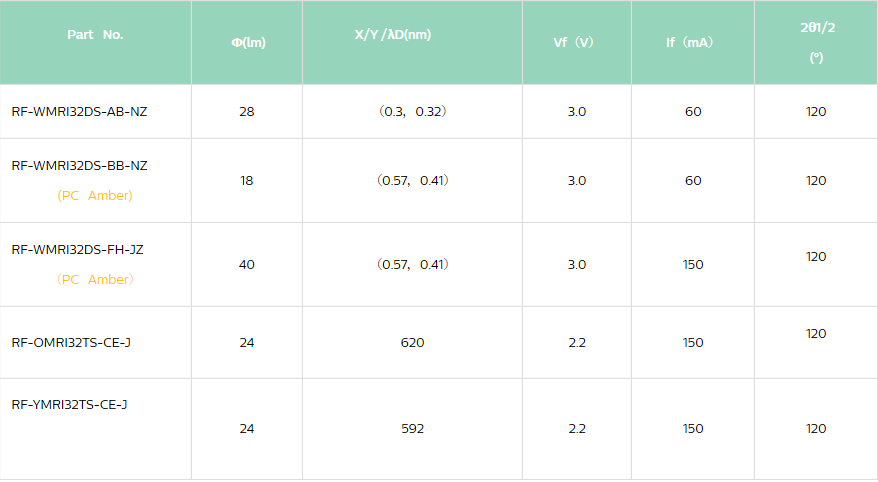Image resolution: width=878 pixels, height=482 pixels.
Task: Select the If (mA) column header
Action: [690, 42]
